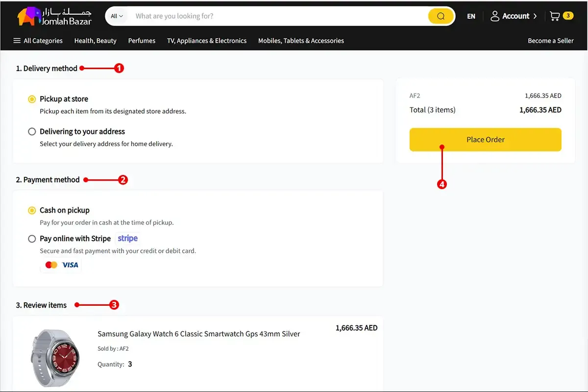588x392 pixels.
Task: Click the yellow search magnifier icon
Action: (x=441, y=16)
